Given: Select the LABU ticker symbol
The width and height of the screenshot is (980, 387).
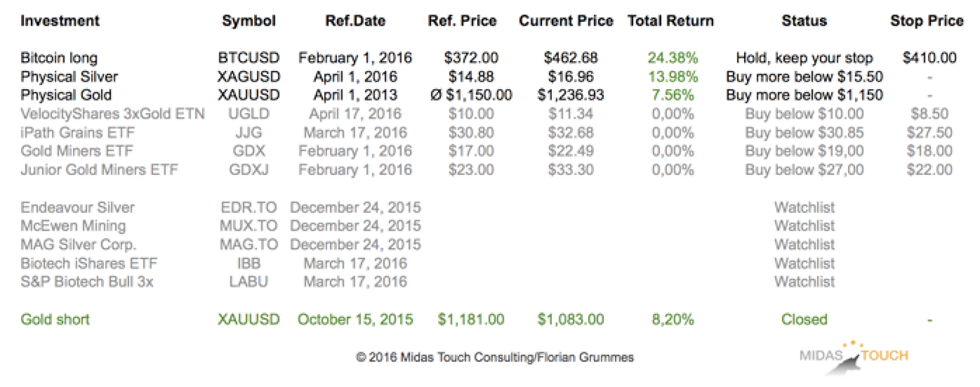Looking at the screenshot, I should click(249, 281).
